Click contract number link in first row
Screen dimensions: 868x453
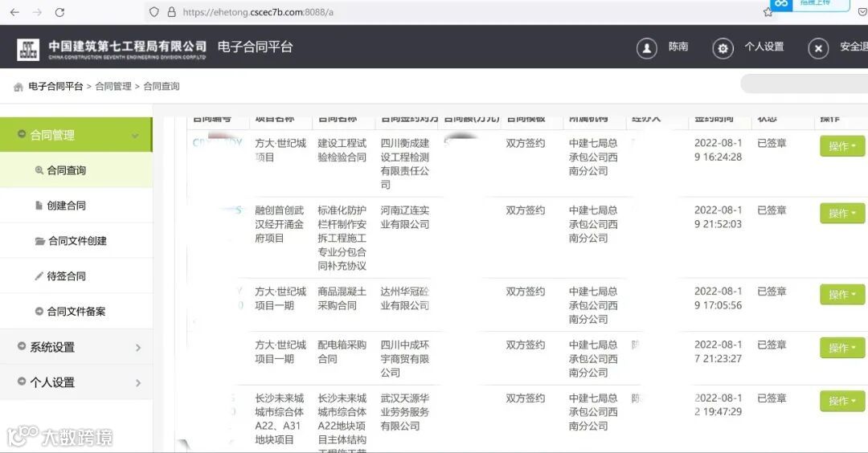(x=218, y=142)
